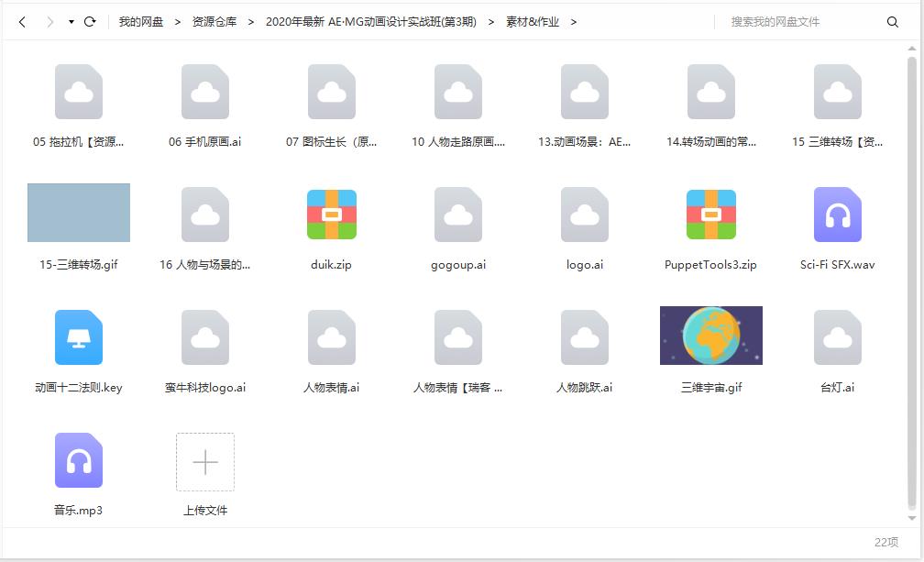Viewport: 924px width, 562px height.
Task: Click the vertical scrollbar thumb
Action: point(912,282)
